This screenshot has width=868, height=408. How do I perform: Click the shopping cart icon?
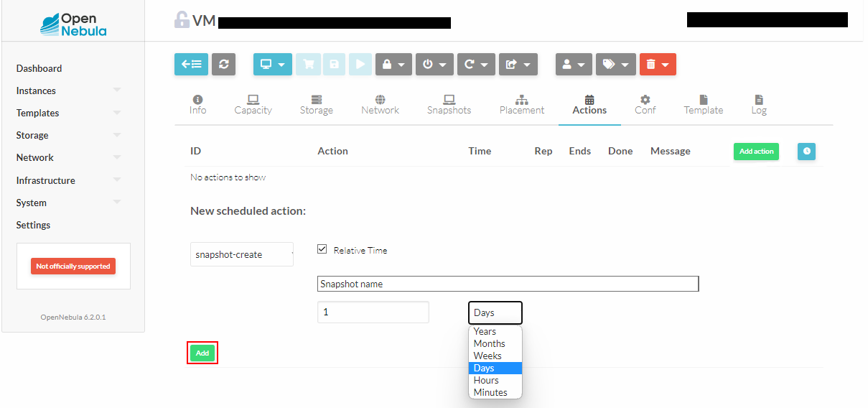(309, 64)
